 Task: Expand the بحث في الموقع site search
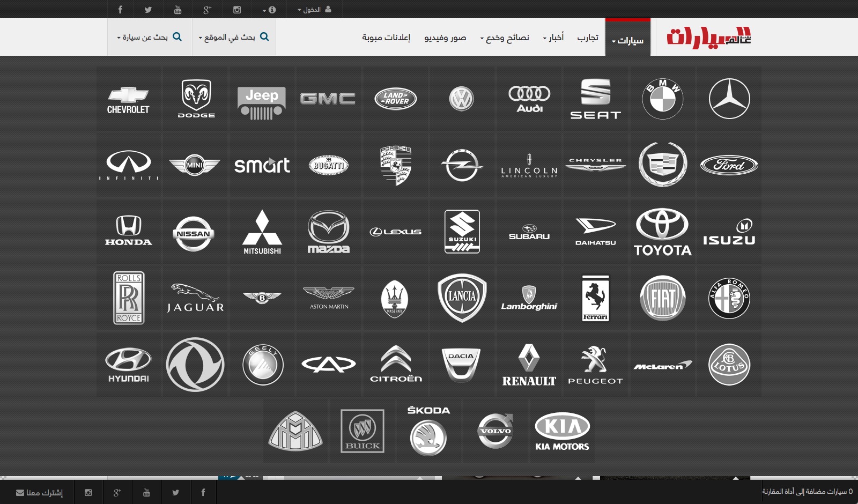tap(234, 37)
